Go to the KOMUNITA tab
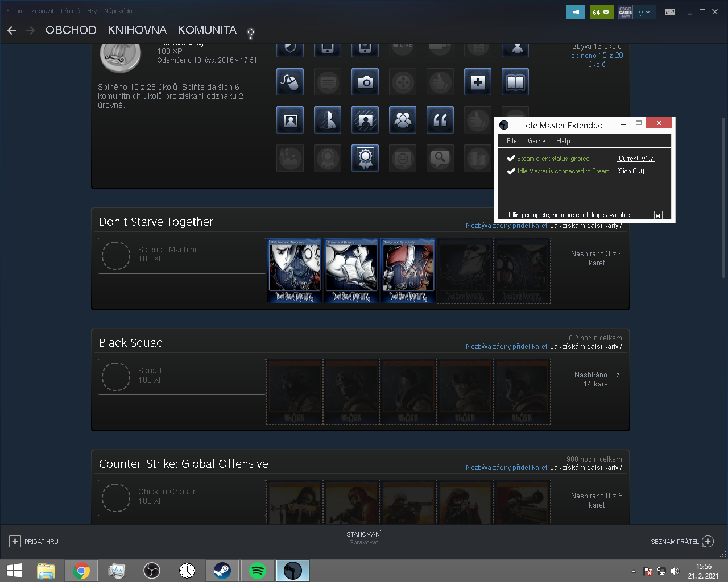The width and height of the screenshot is (728, 582). tap(207, 30)
